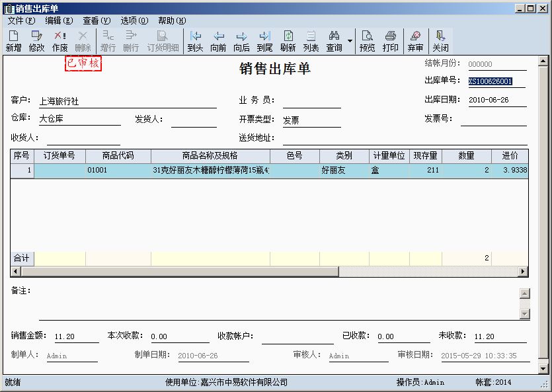
Task: Click the 新增 (New) toolbar icon
Action: click(x=13, y=41)
